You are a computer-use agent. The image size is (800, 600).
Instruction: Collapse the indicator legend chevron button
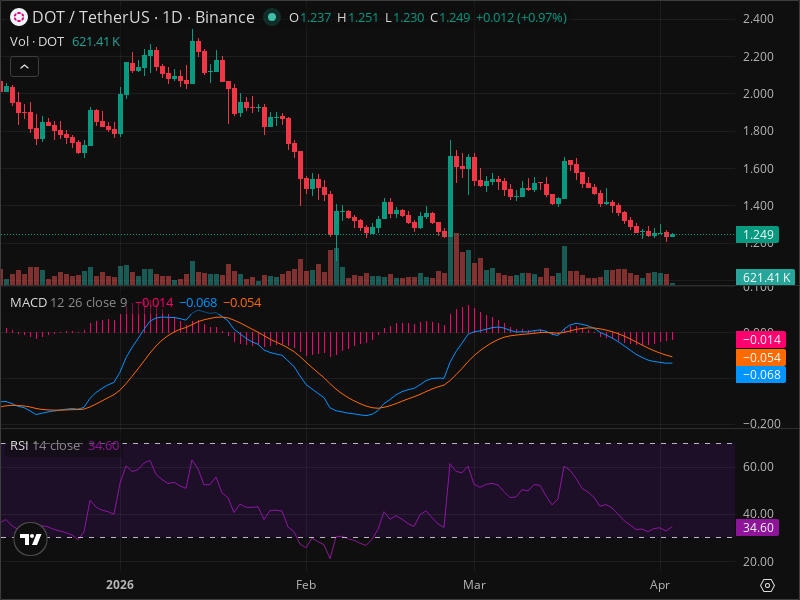pyautogui.click(x=24, y=67)
